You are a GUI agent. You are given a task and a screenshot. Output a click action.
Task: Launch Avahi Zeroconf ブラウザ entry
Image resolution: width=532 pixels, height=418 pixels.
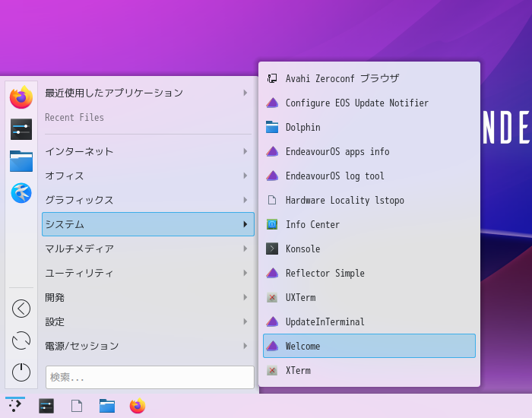[369, 78]
